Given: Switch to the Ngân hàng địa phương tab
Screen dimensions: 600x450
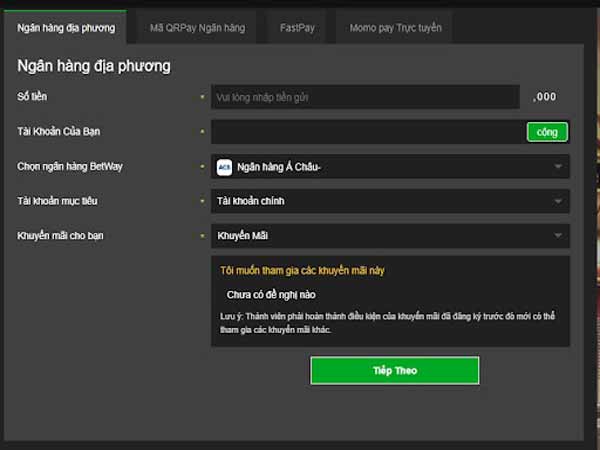Looking at the screenshot, I should click(x=66, y=28).
